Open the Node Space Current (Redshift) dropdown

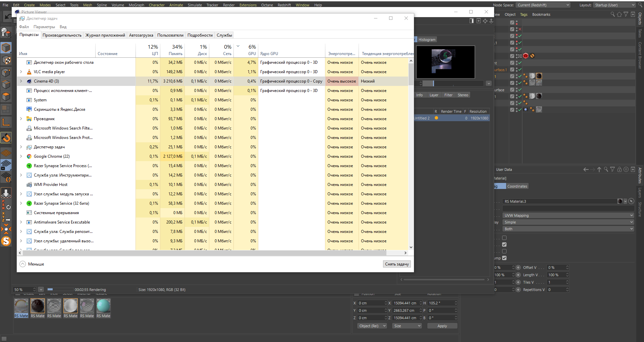(x=543, y=5)
